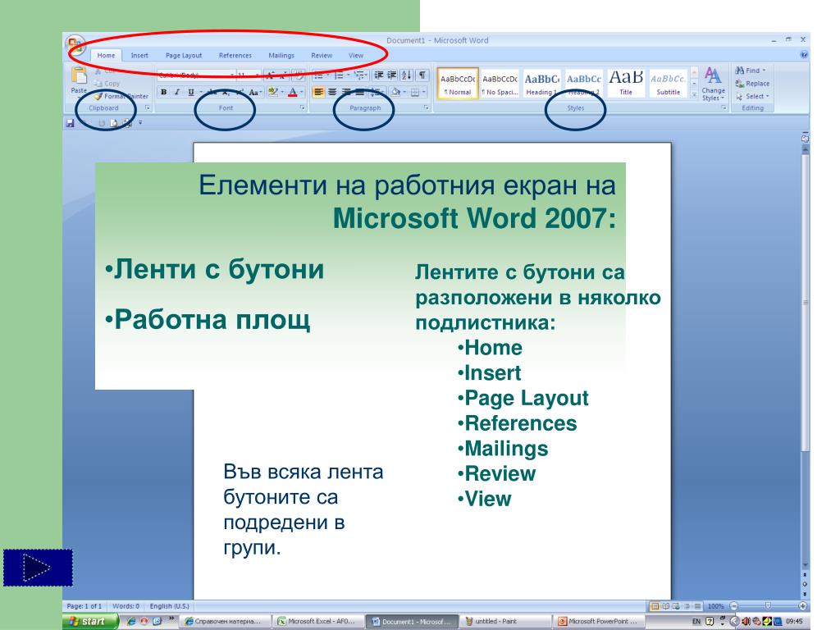Apply the Subtitle style
Viewport: 840px width, 630px height.
pyautogui.click(x=668, y=84)
